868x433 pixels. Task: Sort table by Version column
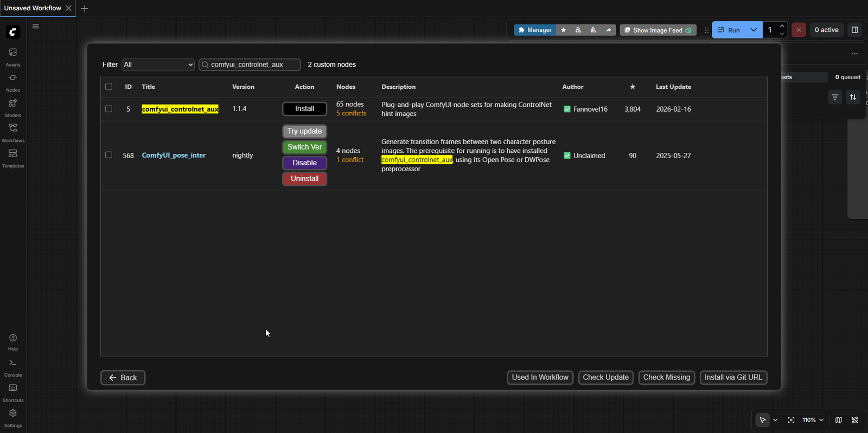tap(243, 87)
